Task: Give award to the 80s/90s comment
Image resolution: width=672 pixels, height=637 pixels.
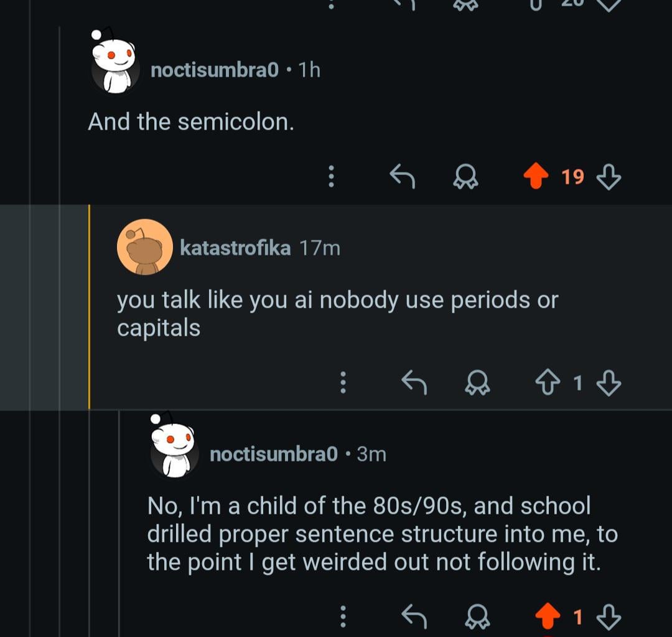Action: [x=477, y=616]
